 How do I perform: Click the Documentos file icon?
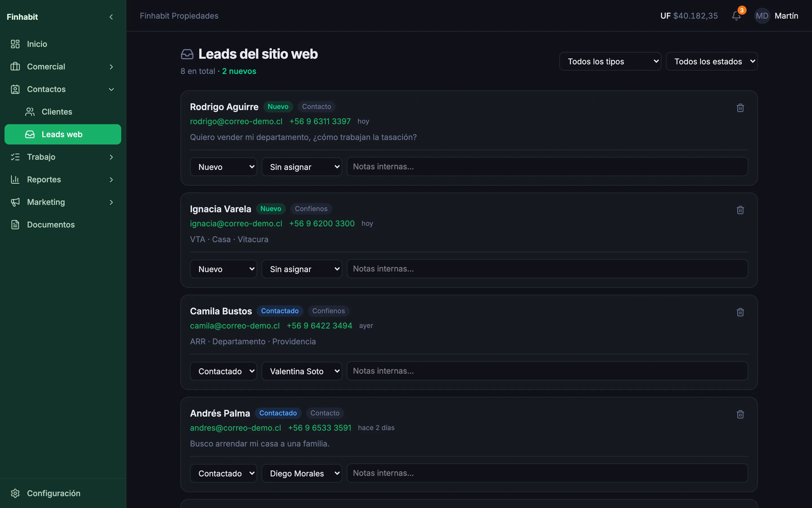coord(15,224)
